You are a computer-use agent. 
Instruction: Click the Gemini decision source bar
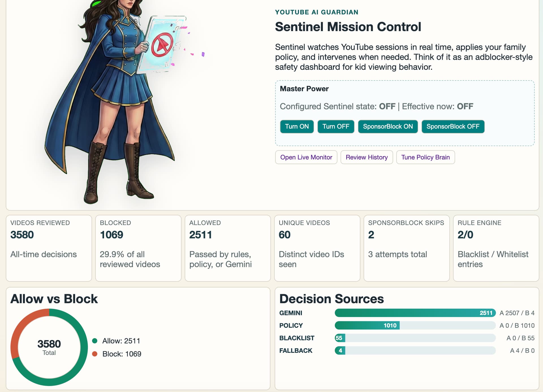click(x=415, y=313)
